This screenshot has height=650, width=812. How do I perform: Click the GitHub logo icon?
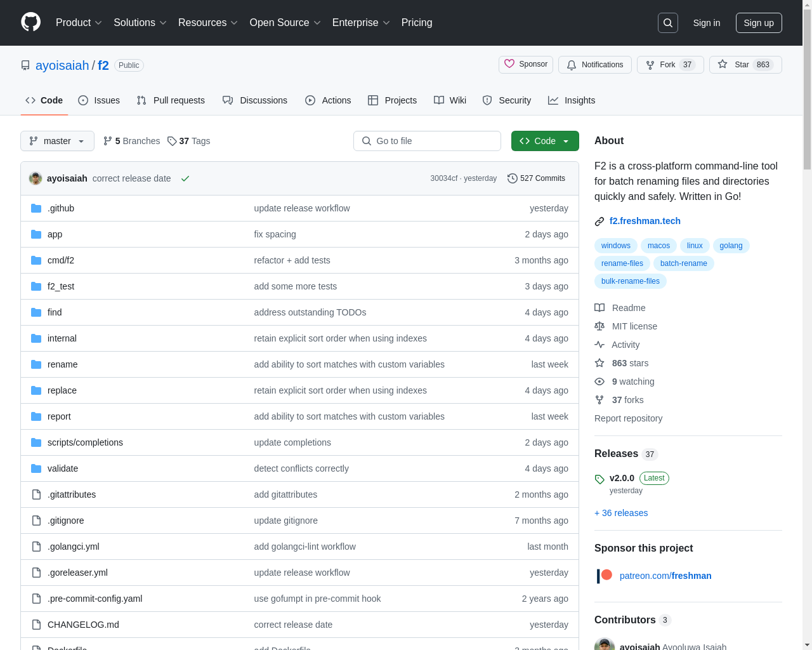coord(30,22)
